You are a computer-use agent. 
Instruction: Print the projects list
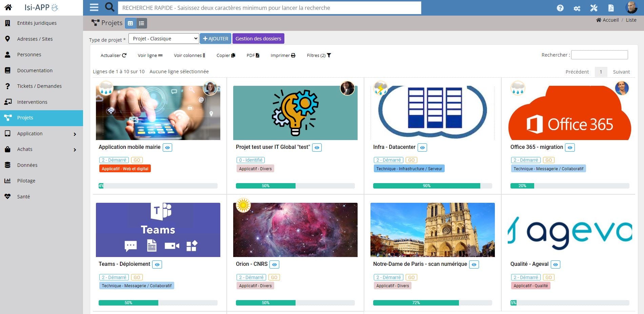pos(283,55)
